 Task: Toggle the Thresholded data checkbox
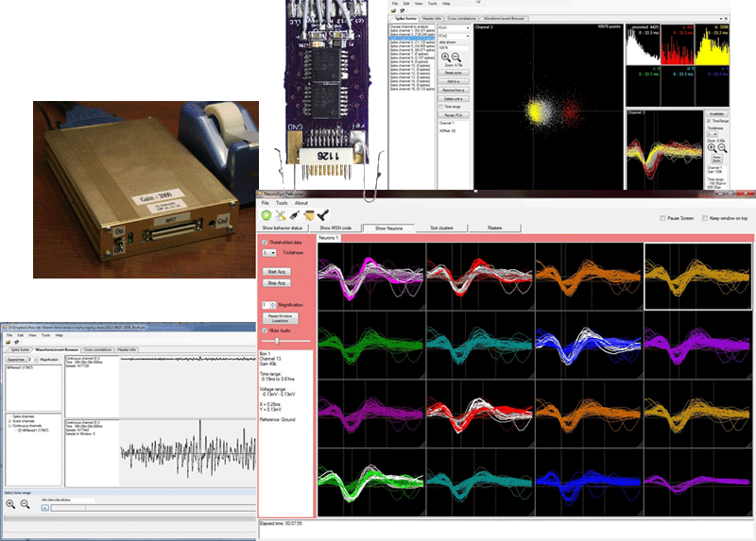[265, 243]
